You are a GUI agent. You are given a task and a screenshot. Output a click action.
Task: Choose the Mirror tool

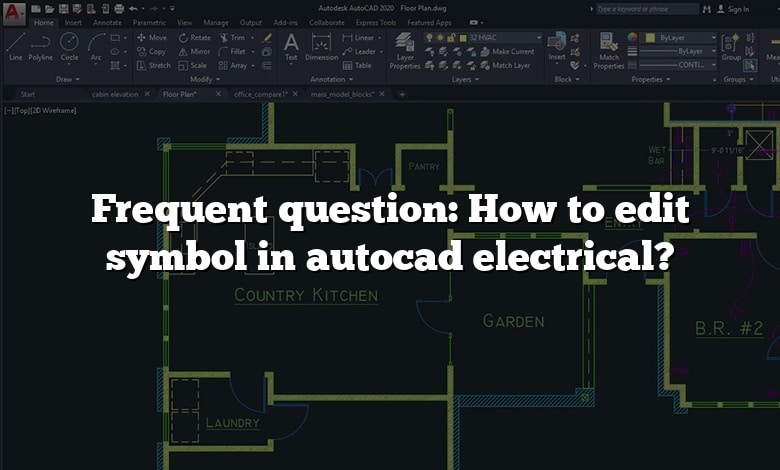coord(194,51)
